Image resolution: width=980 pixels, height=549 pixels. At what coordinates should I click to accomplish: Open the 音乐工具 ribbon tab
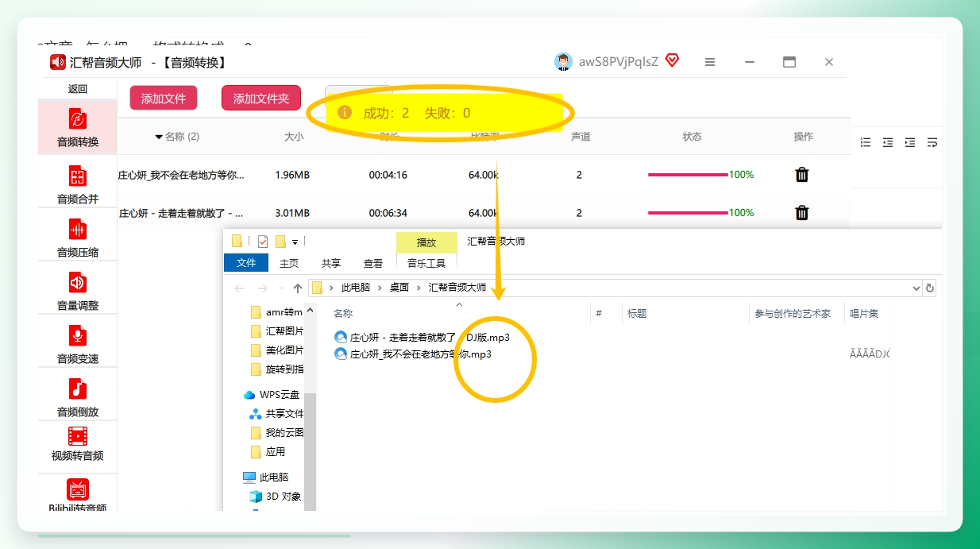point(426,263)
